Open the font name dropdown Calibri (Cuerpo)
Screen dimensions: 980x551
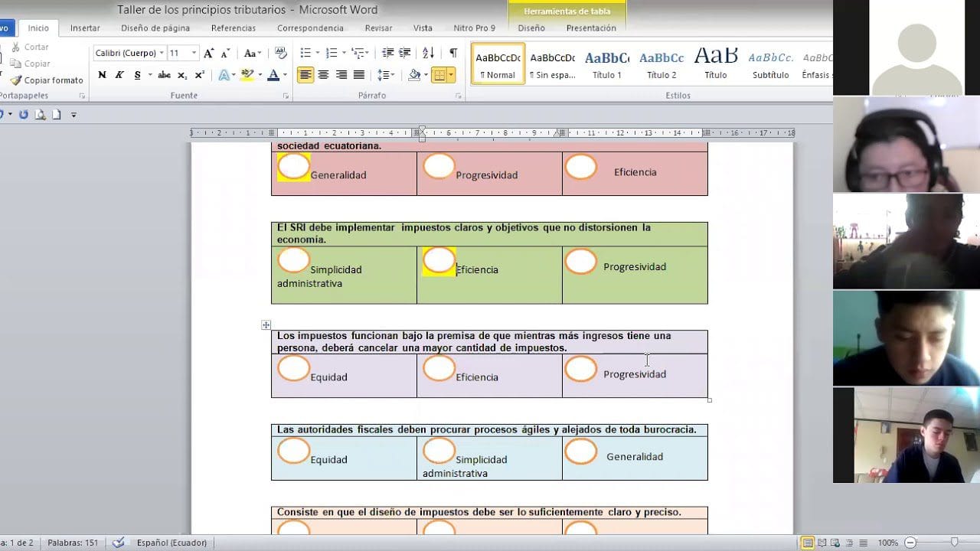click(162, 53)
